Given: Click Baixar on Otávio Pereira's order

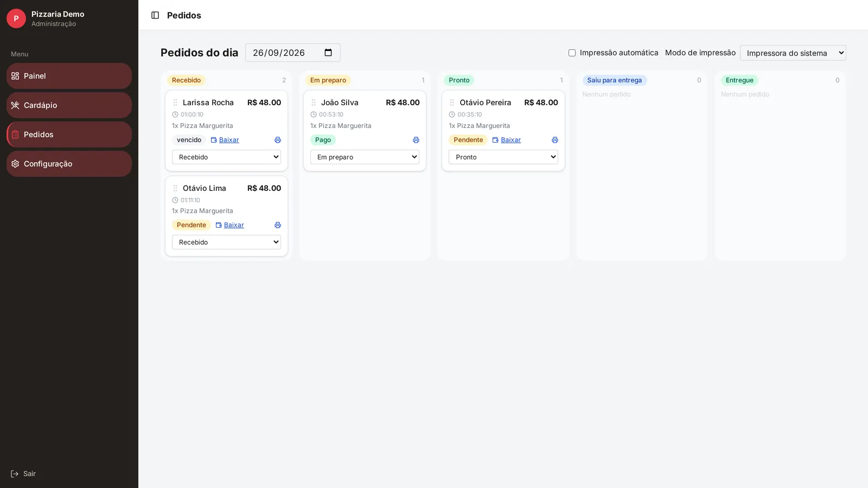Looking at the screenshot, I should pos(506,140).
